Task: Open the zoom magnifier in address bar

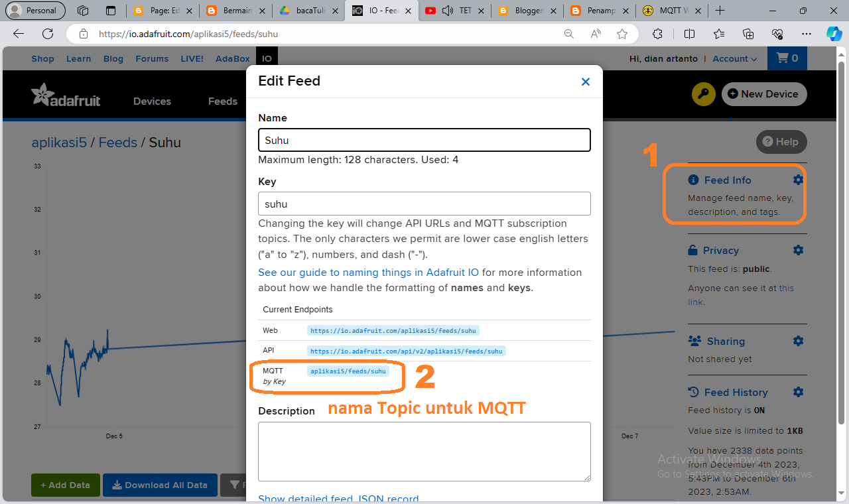Action: pos(569,34)
